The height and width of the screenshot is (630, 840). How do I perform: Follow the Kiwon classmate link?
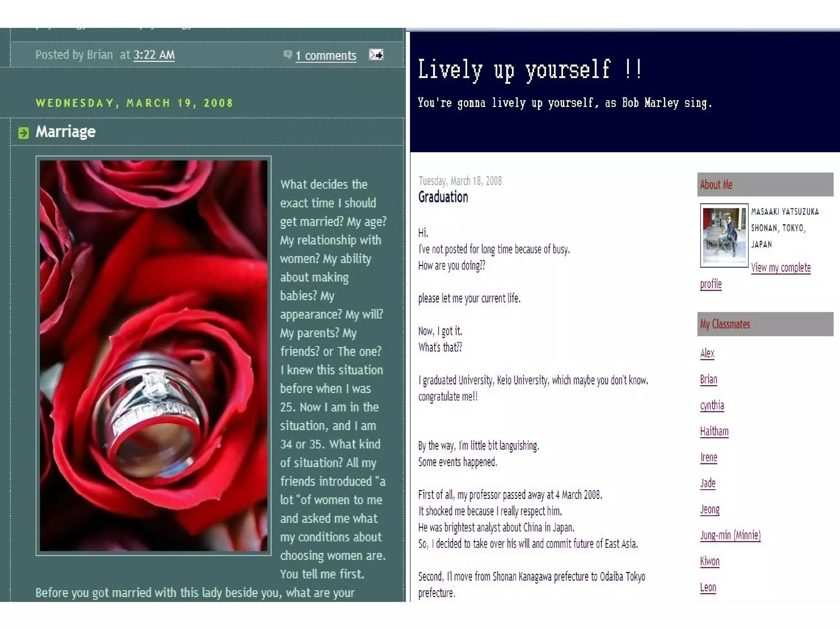click(710, 561)
